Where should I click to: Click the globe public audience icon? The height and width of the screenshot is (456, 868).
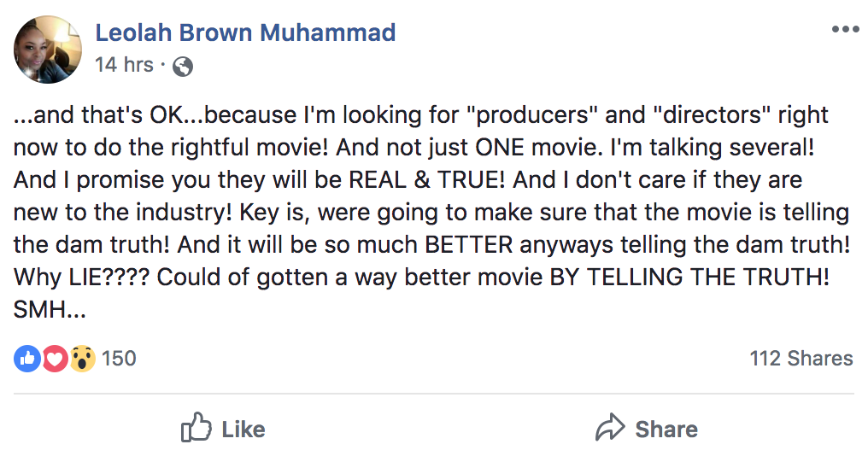click(183, 66)
